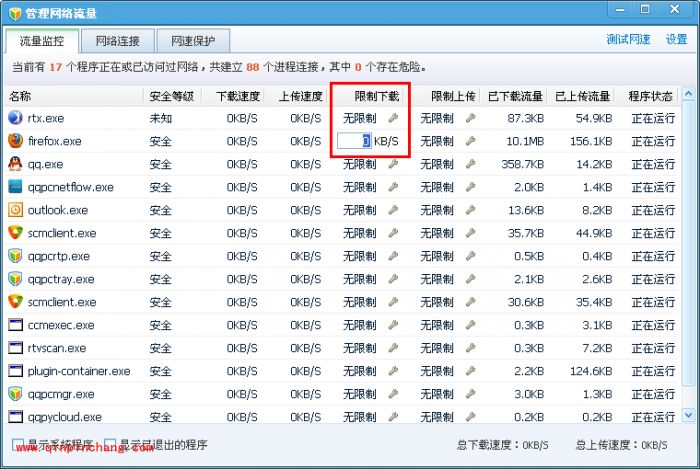Screen dimensions: 700x469
Task: Click the 10.1MB downloaded value
Action: pyautogui.click(x=525, y=141)
